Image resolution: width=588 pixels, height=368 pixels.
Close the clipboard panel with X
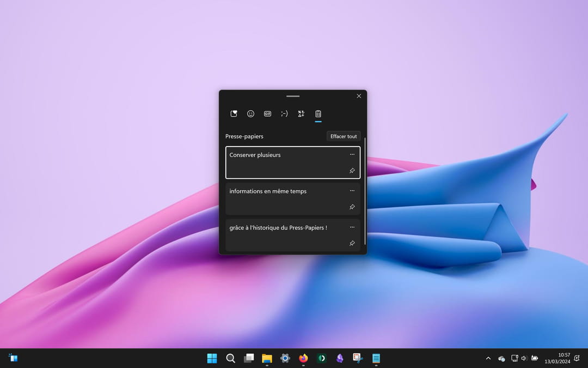[x=359, y=96]
